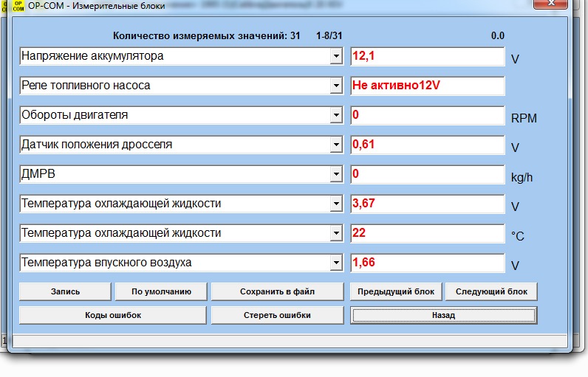Image resolution: width=588 pixels, height=377 pixels.
Task: Expand dropdown arrow beside 3,67 V coolant value
Action: pos(336,204)
